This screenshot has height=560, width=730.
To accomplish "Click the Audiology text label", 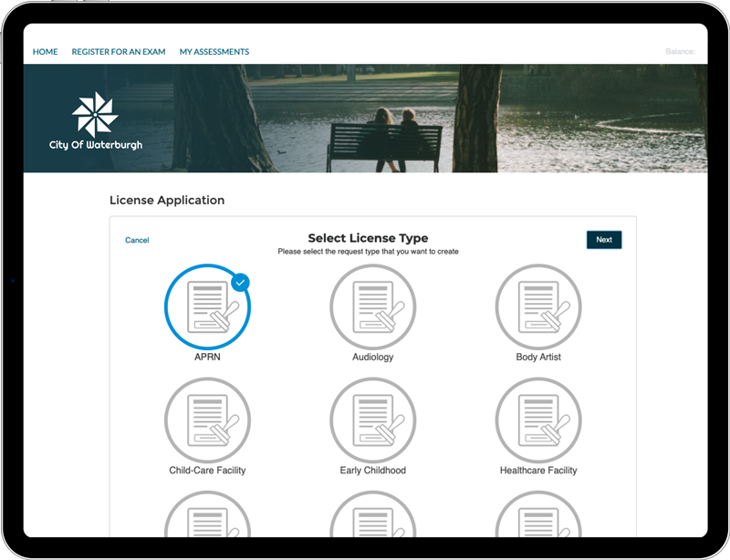I will [372, 358].
